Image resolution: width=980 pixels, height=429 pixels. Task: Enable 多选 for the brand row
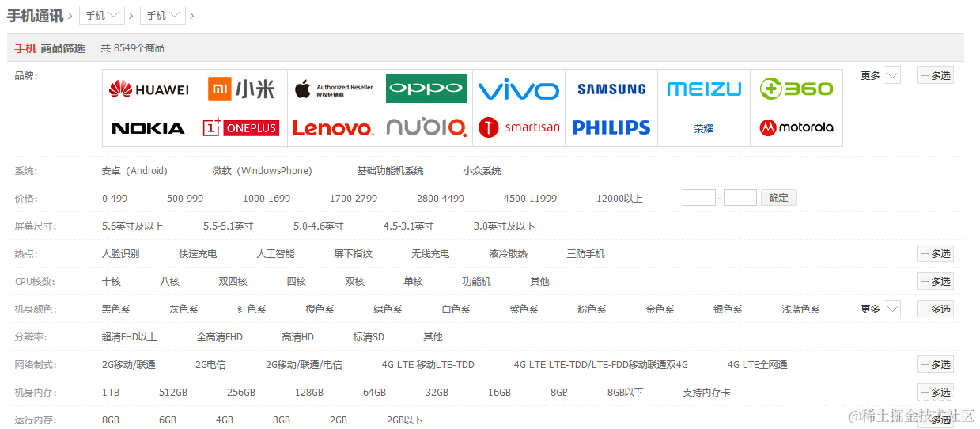[935, 76]
